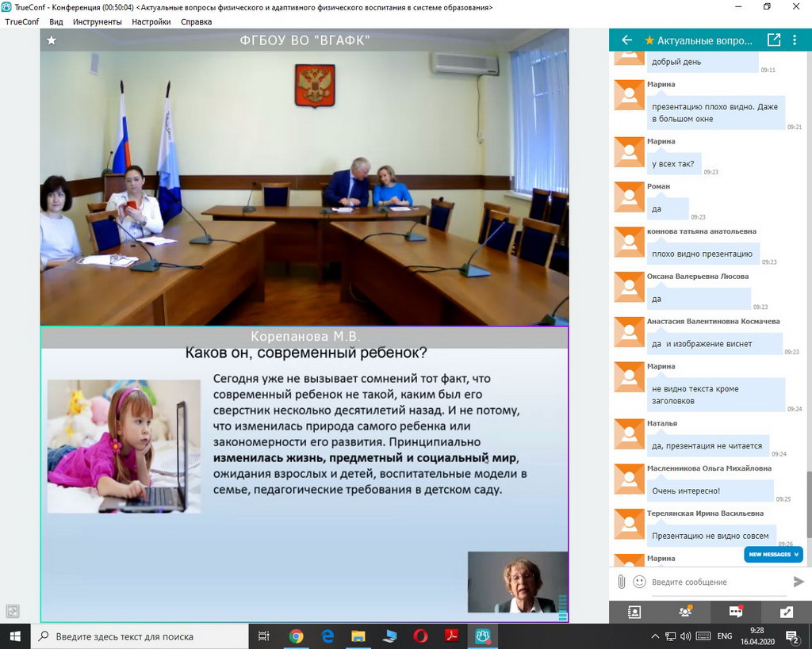Open the address book tab
Viewport: 812px width, 649px height.
634,612
